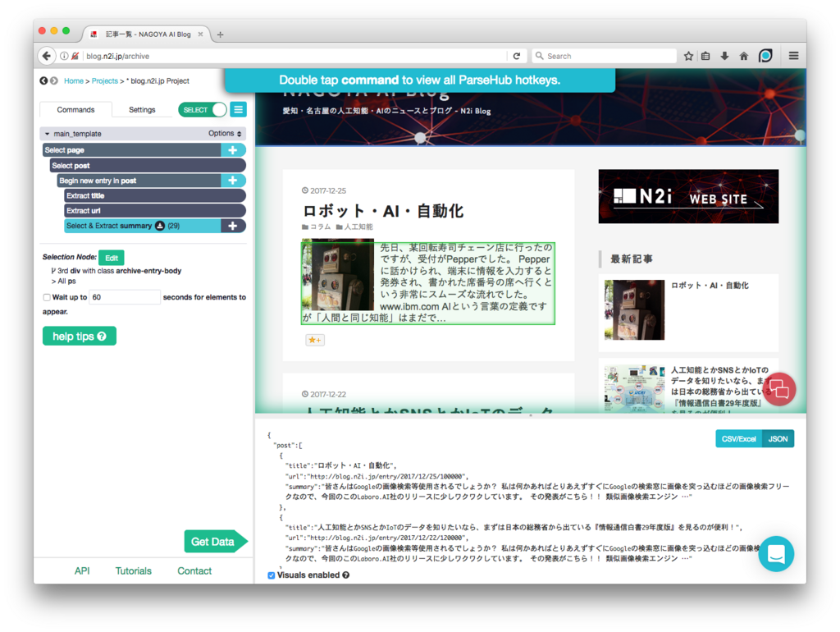Click the robot image in the first post

(338, 274)
